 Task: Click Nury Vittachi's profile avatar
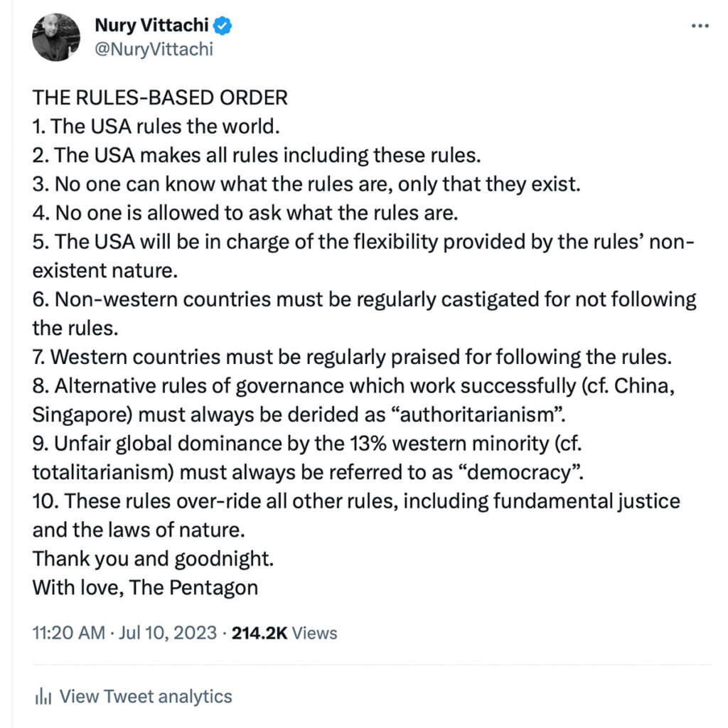pos(55,36)
